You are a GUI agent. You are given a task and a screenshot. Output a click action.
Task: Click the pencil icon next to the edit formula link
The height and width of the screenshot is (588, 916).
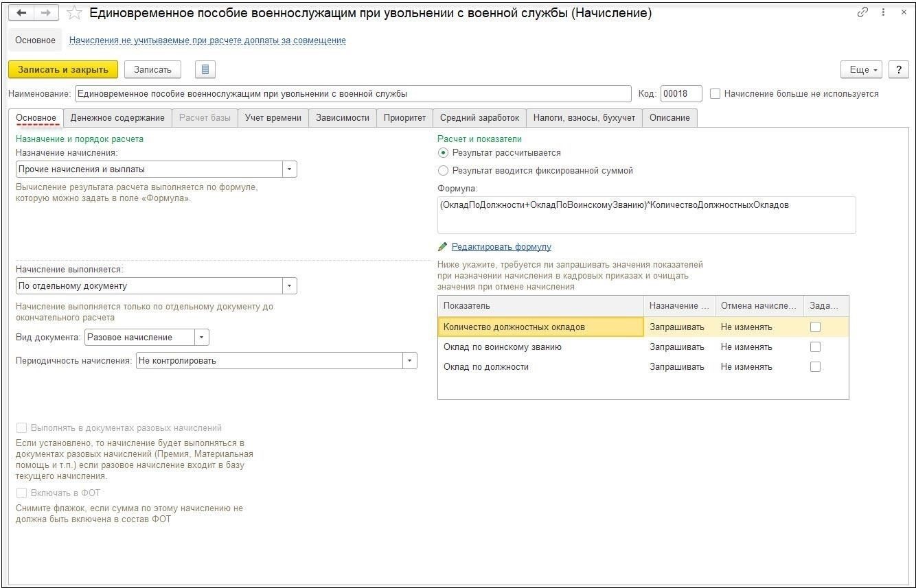tap(443, 247)
